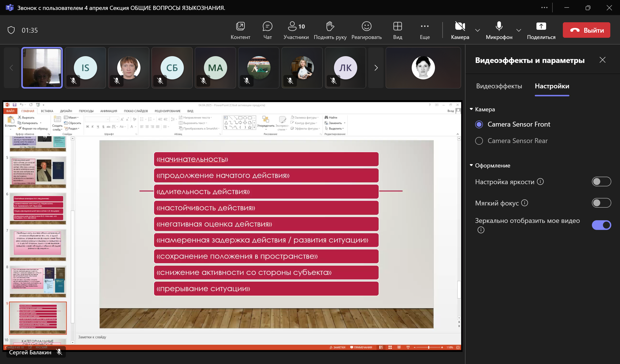Open the More (Еще) actions menu
The width and height of the screenshot is (620, 364).
pos(425,30)
